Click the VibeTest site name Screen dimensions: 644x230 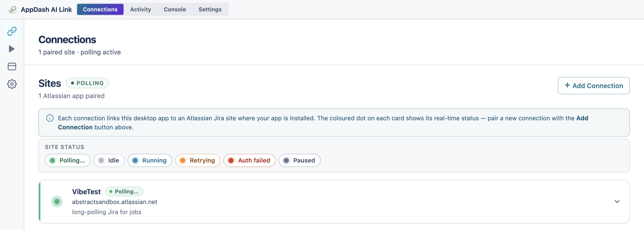[x=86, y=192]
